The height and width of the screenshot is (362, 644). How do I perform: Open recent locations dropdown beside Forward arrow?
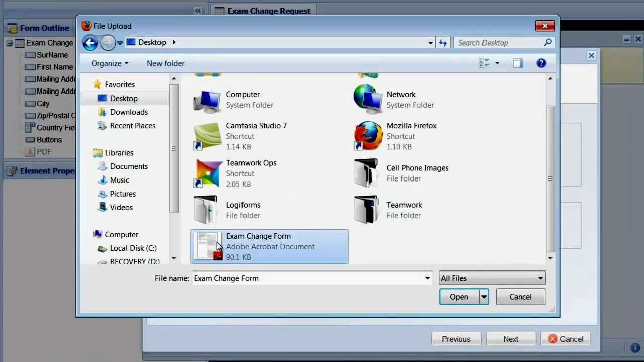click(x=120, y=43)
